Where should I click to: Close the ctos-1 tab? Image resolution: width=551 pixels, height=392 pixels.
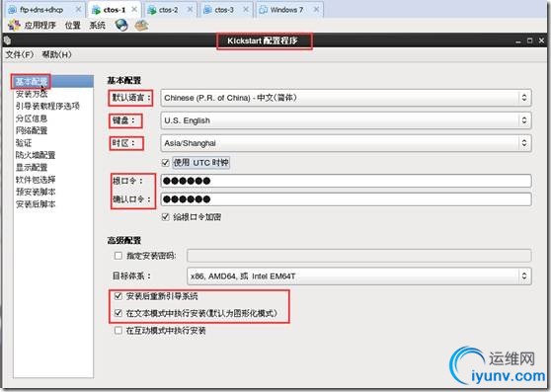click(134, 10)
